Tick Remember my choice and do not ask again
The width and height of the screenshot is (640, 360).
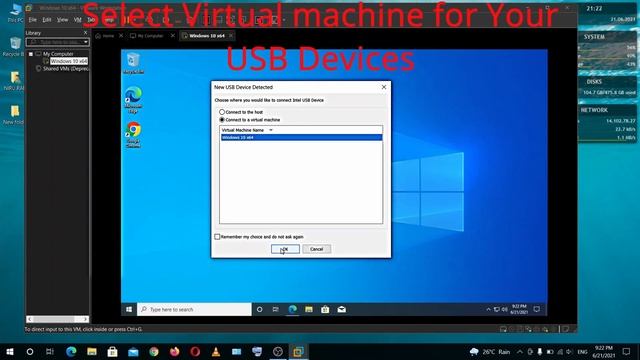pos(259,237)
